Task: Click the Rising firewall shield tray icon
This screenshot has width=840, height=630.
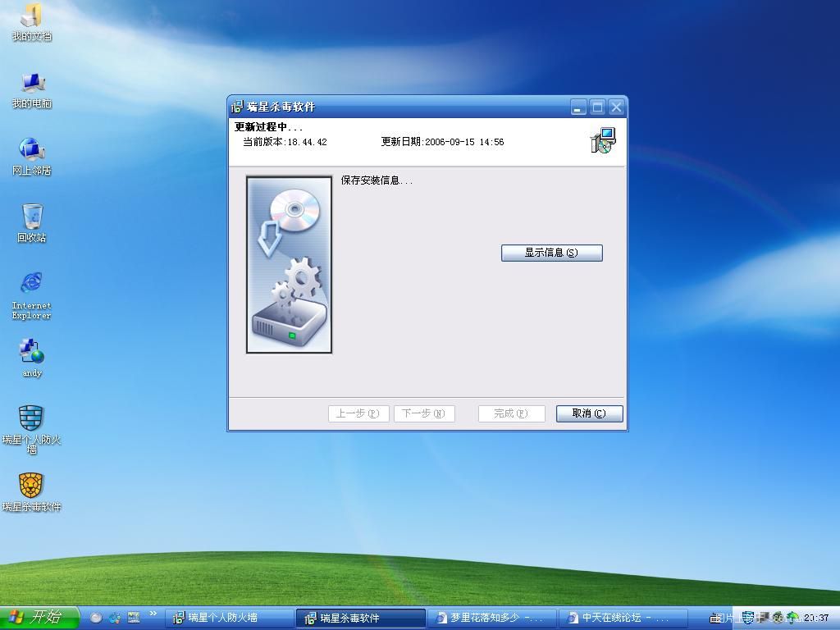Action: click(x=748, y=617)
